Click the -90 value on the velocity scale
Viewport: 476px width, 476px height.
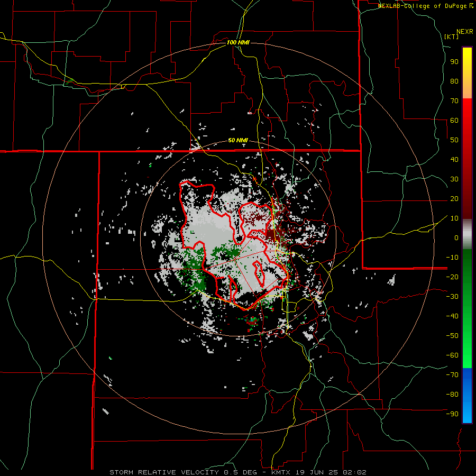[x=452, y=414]
